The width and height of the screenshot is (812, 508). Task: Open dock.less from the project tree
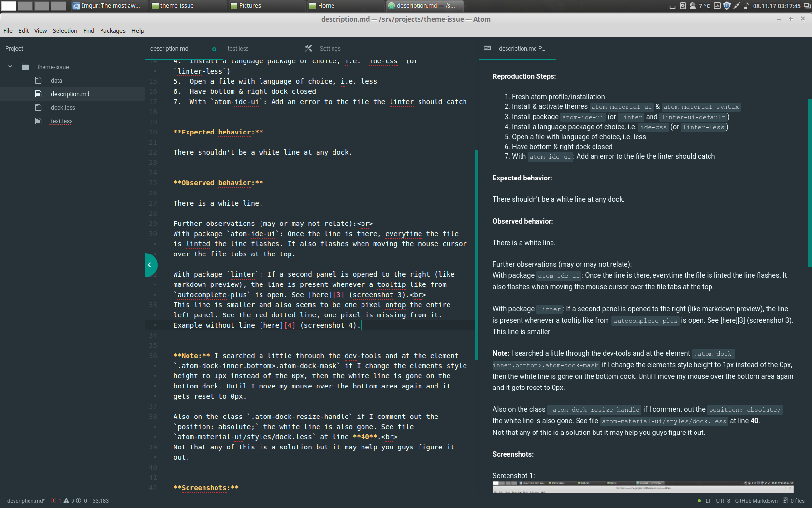point(63,108)
